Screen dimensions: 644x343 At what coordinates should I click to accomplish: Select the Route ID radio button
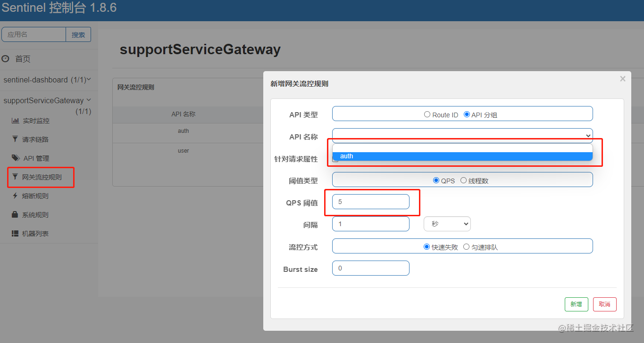click(x=427, y=114)
